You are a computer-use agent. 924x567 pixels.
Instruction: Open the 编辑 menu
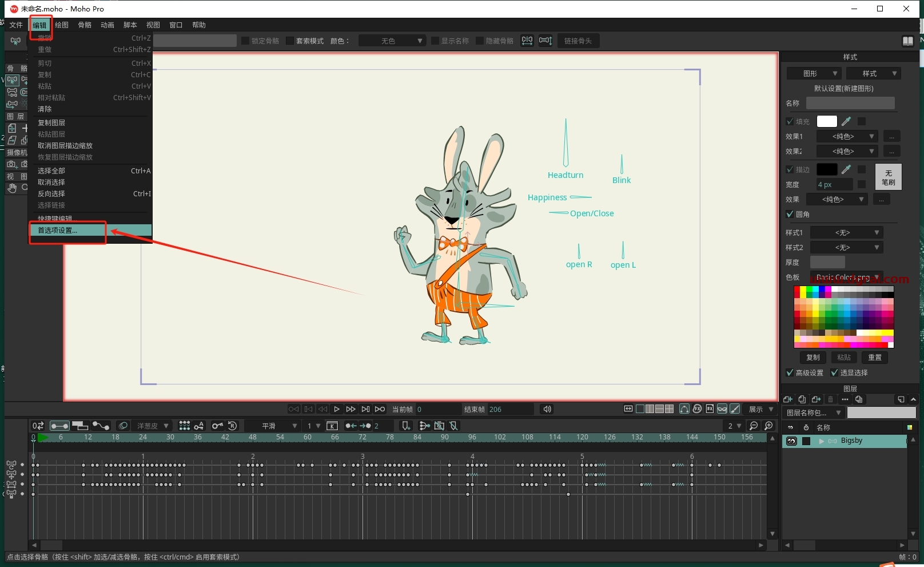click(39, 25)
